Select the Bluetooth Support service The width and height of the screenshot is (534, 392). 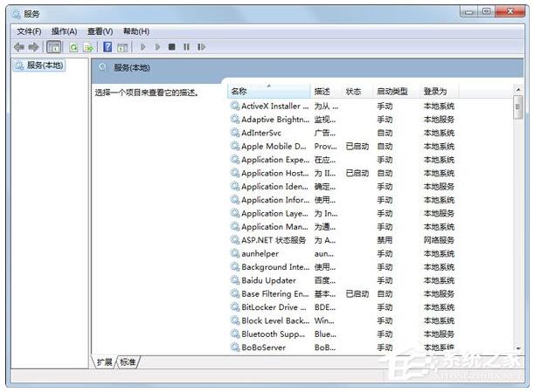(343, 334)
